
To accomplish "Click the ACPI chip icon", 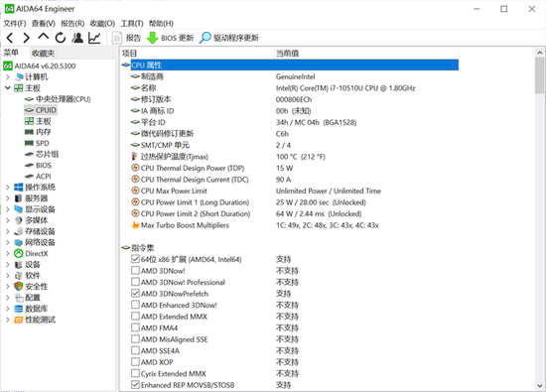I will [29, 177].
